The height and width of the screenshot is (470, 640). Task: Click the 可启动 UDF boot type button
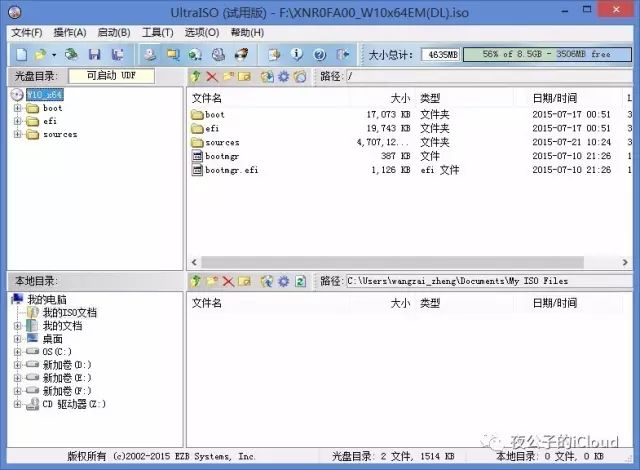[111, 75]
